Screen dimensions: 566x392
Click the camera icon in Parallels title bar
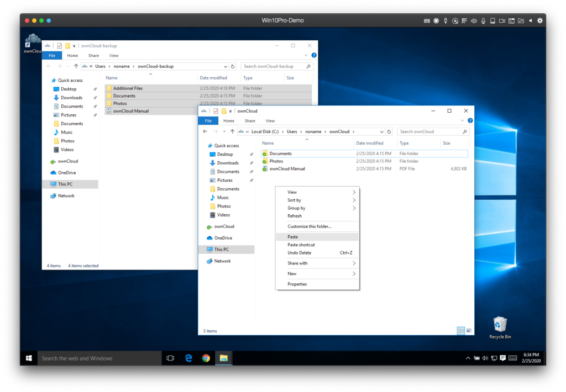502,20
